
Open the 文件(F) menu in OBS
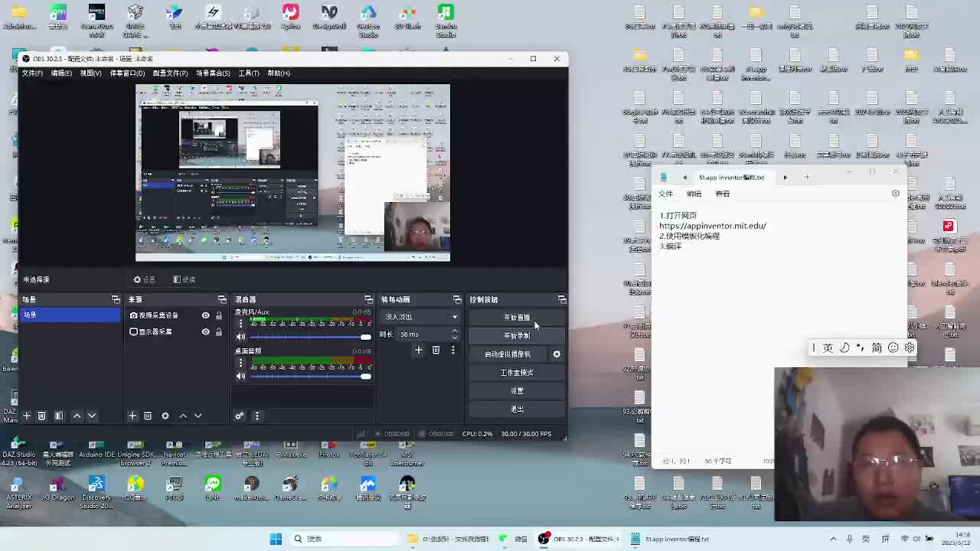tap(32, 73)
